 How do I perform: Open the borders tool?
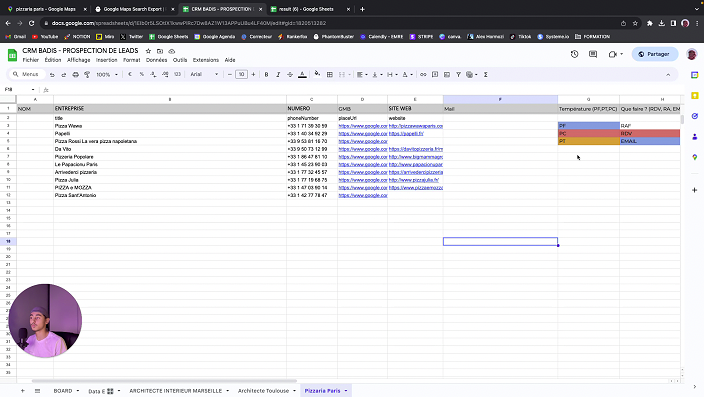tap(330, 75)
